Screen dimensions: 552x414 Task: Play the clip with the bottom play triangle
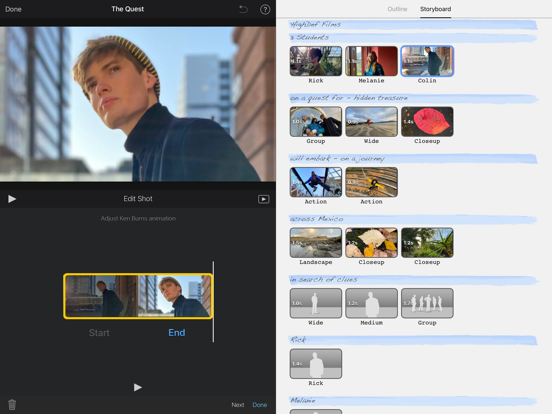tap(138, 387)
